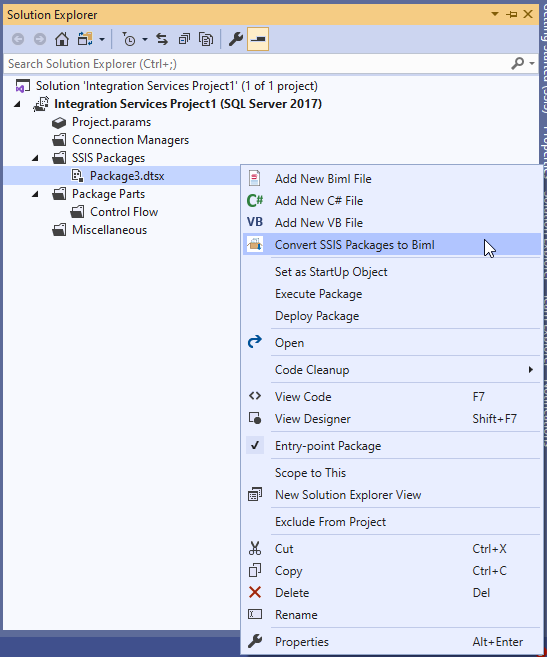
Task: Toggle auto-hide pin for Solution Explorer
Action: click(511, 15)
